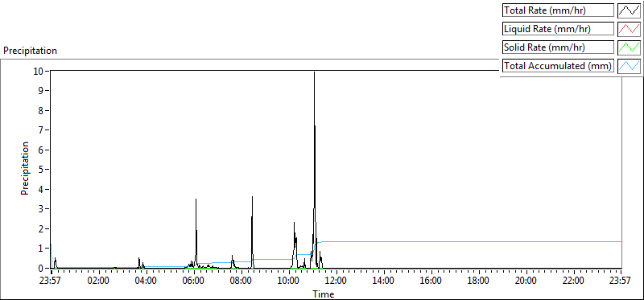Click the peak of the tallest precipitation spike

pos(314,72)
